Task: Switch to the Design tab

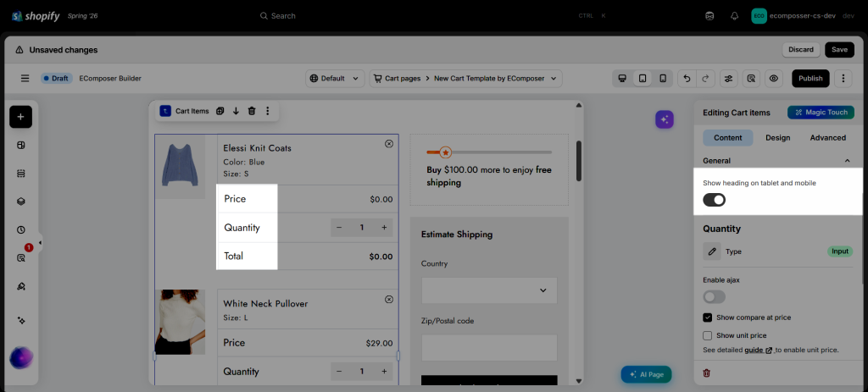Action: pos(778,138)
